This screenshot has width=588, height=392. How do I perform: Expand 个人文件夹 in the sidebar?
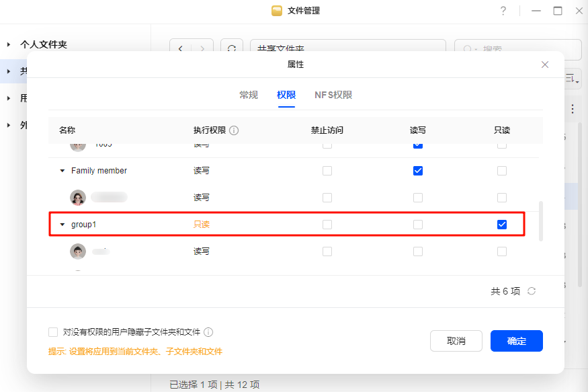(9, 44)
